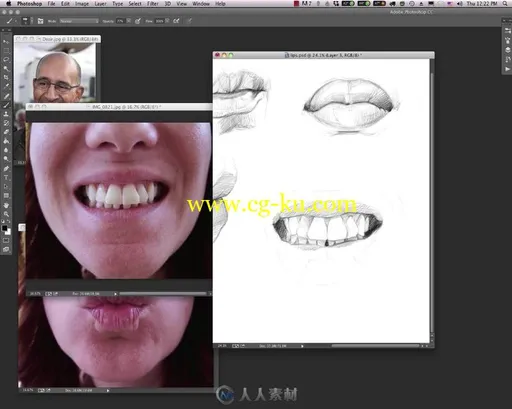The image size is (512, 409).
Task: Select the Pen tool
Action: [6, 169]
